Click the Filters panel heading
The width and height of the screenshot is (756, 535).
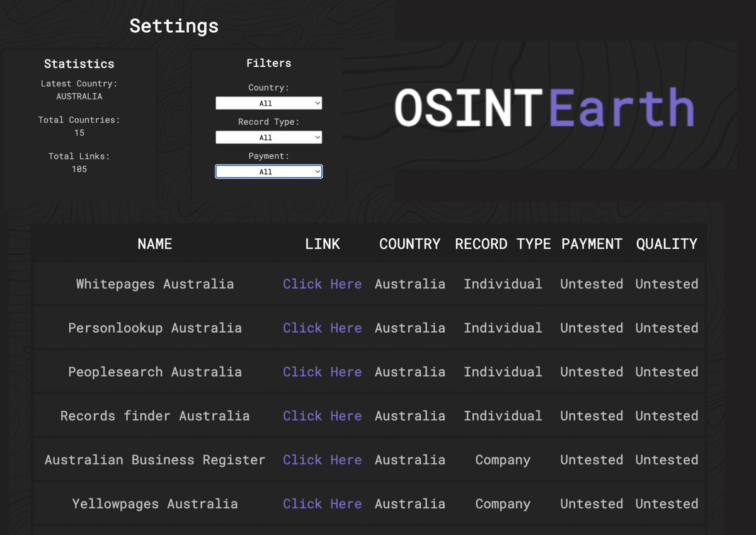[269, 63]
